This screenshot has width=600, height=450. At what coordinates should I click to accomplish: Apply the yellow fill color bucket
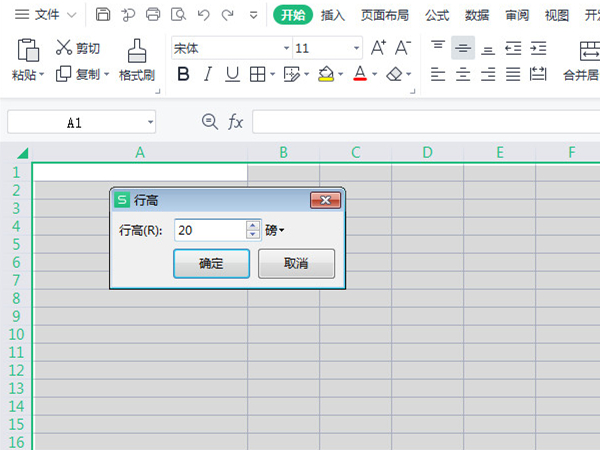(326, 74)
